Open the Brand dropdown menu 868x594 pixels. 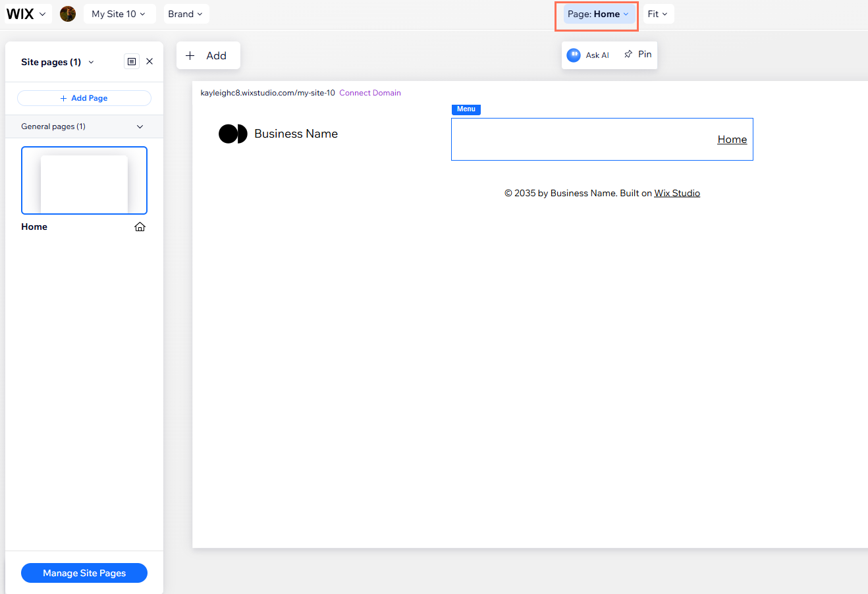tap(186, 14)
